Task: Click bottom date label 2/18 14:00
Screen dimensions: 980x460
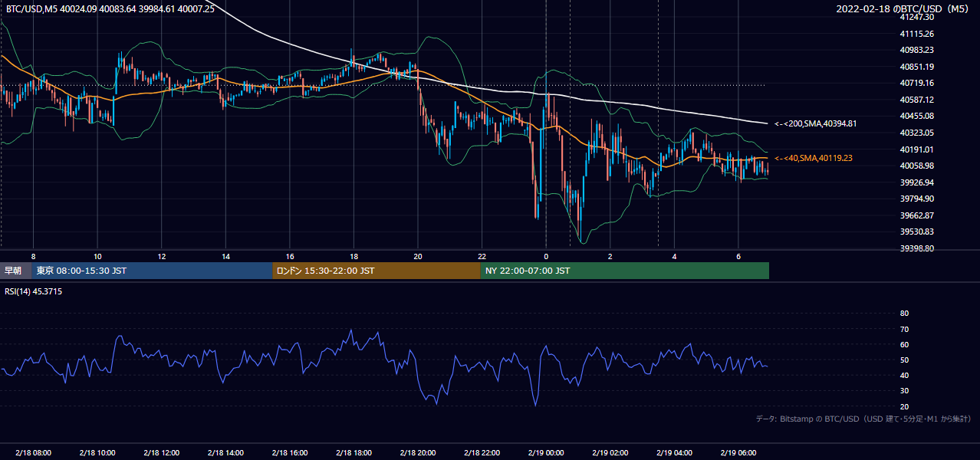Action: click(x=225, y=452)
